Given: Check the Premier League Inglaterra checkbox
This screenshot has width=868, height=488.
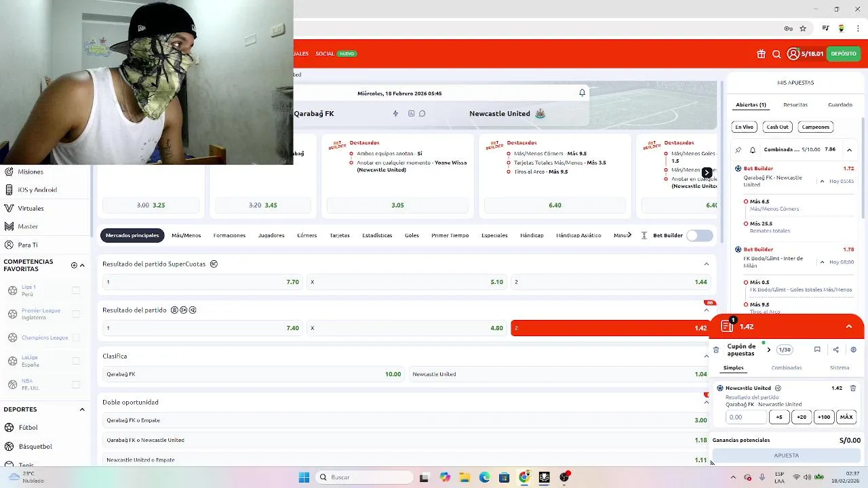Looking at the screenshot, I should (x=76, y=314).
